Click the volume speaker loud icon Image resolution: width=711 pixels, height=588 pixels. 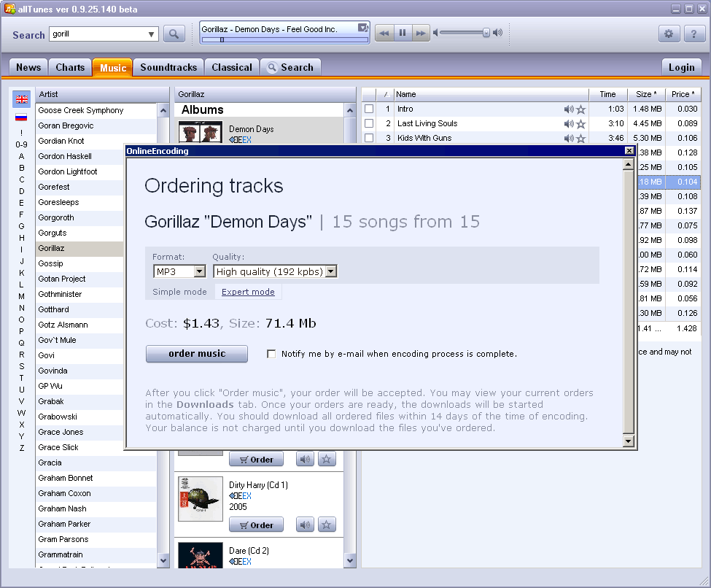tap(498, 33)
